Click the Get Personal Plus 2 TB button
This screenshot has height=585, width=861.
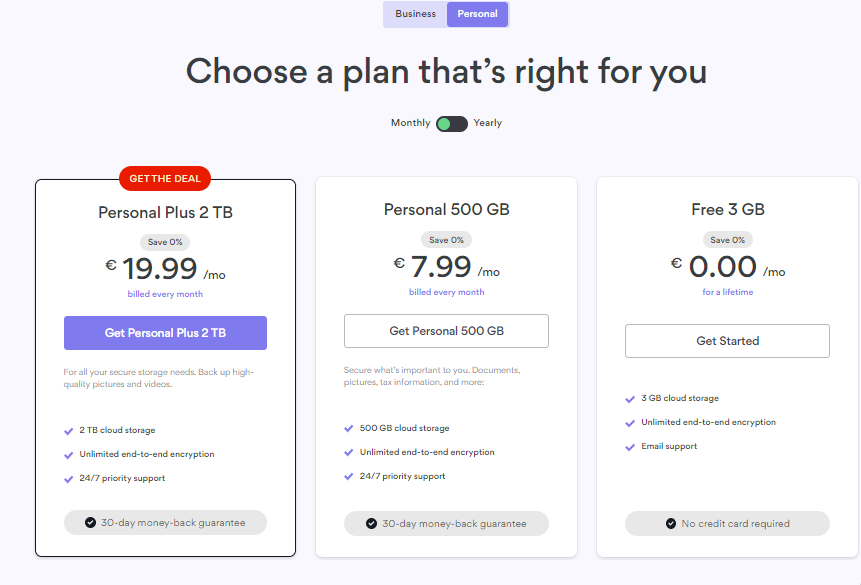[165, 333]
